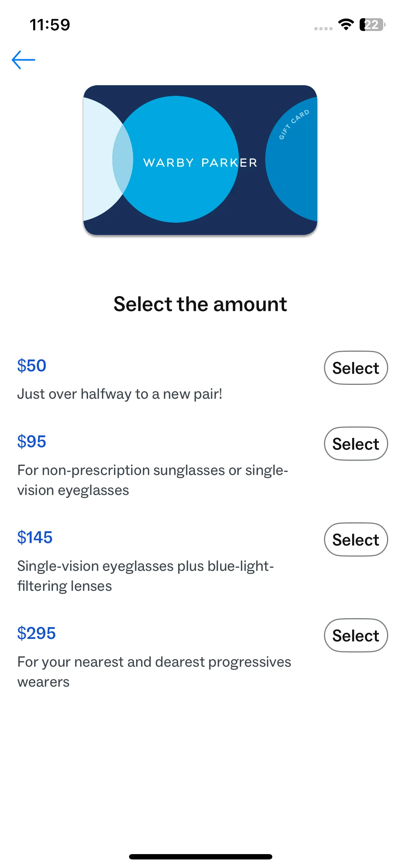Tap the $145 price label
Image resolution: width=401 pixels, height=868 pixels.
coord(35,537)
